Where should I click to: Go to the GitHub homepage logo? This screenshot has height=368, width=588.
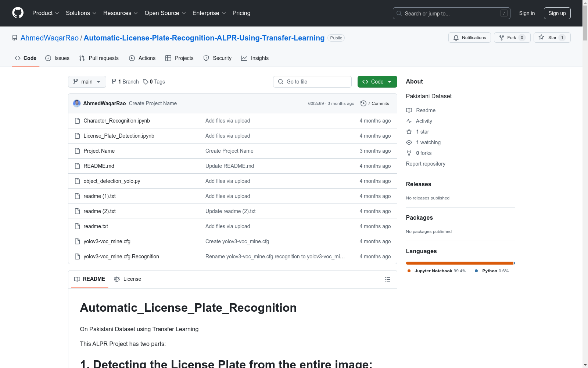(18, 13)
